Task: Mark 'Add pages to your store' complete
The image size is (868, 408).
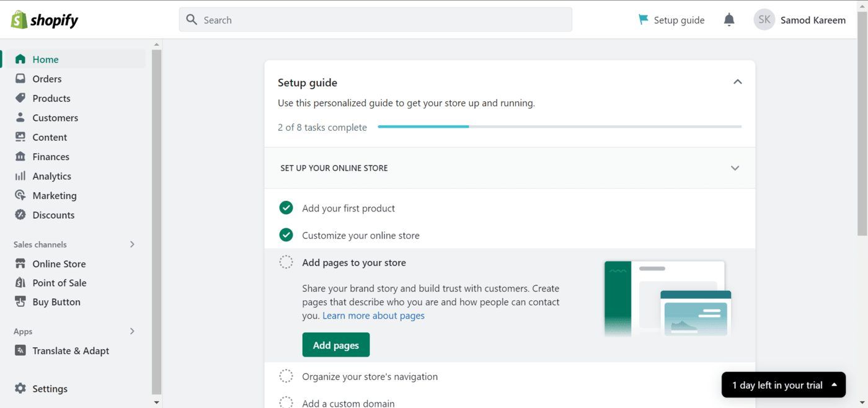Action: [286, 262]
